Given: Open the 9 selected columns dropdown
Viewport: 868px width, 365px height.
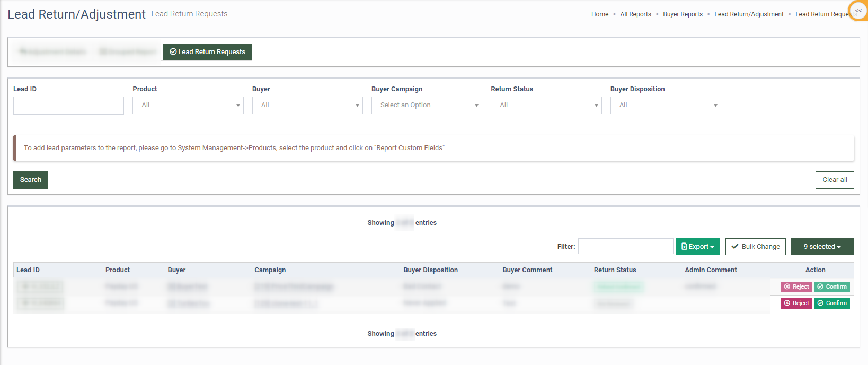Looking at the screenshot, I should (x=822, y=247).
